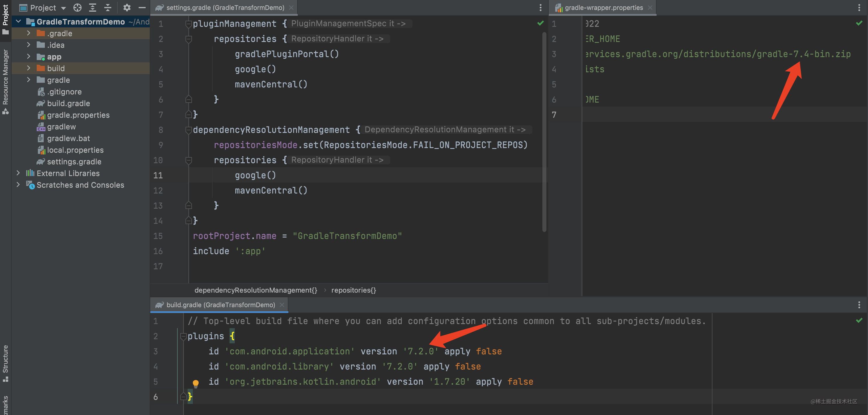Switch to gradle-wrapper.properties tab
Screen dimensions: 868x415
click(603, 7)
